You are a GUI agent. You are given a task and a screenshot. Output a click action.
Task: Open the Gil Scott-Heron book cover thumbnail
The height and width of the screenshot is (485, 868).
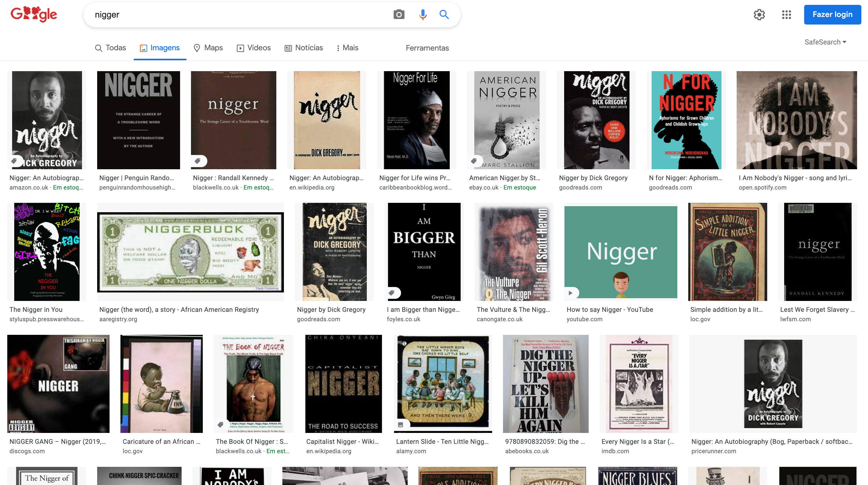point(514,252)
